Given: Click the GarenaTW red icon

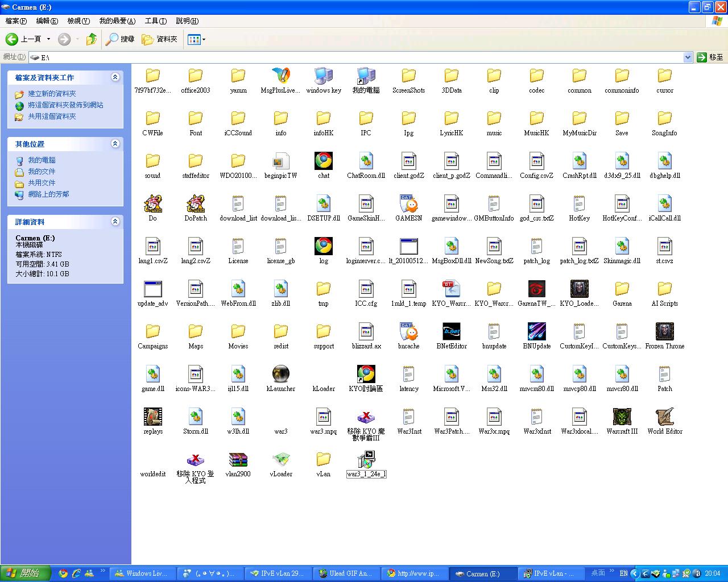Looking at the screenshot, I should pos(536,289).
